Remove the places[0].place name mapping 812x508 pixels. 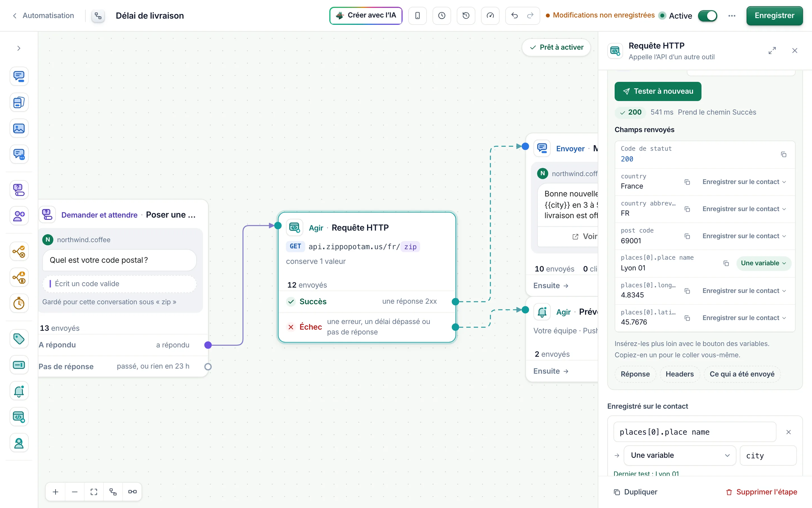(x=789, y=432)
